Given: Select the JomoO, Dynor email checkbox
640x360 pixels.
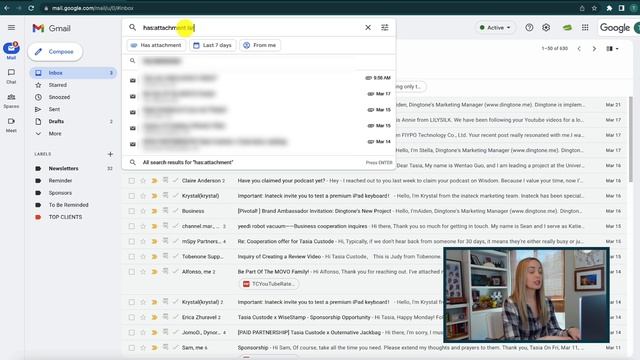Looking at the screenshot, I should pyautogui.click(x=131, y=333).
